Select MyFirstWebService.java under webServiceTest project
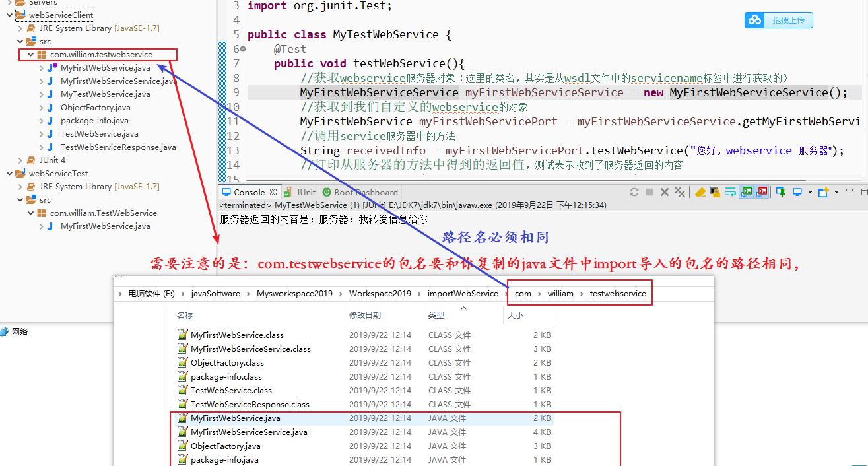 tap(106, 226)
